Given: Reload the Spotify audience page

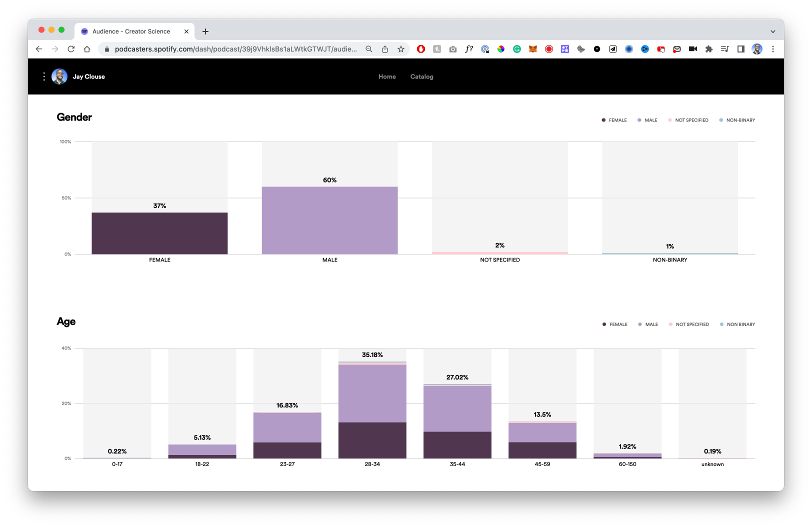Looking at the screenshot, I should [x=71, y=49].
